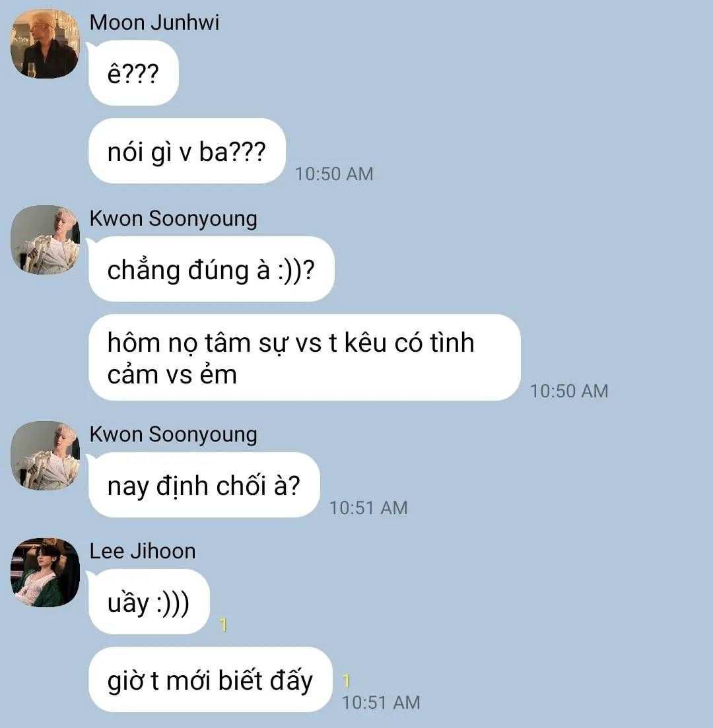Select the 'hôm nọ tâm sự vs t' message
This screenshot has width=713, height=728.
[x=304, y=358]
